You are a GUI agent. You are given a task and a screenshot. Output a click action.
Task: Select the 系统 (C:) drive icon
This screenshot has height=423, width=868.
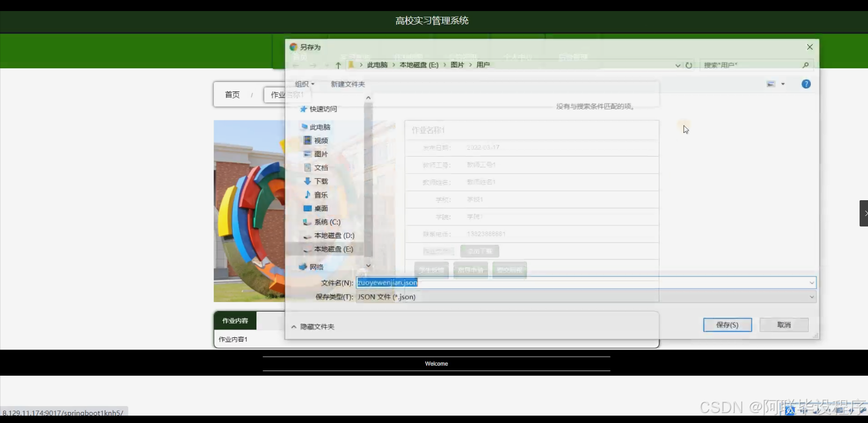tap(307, 222)
